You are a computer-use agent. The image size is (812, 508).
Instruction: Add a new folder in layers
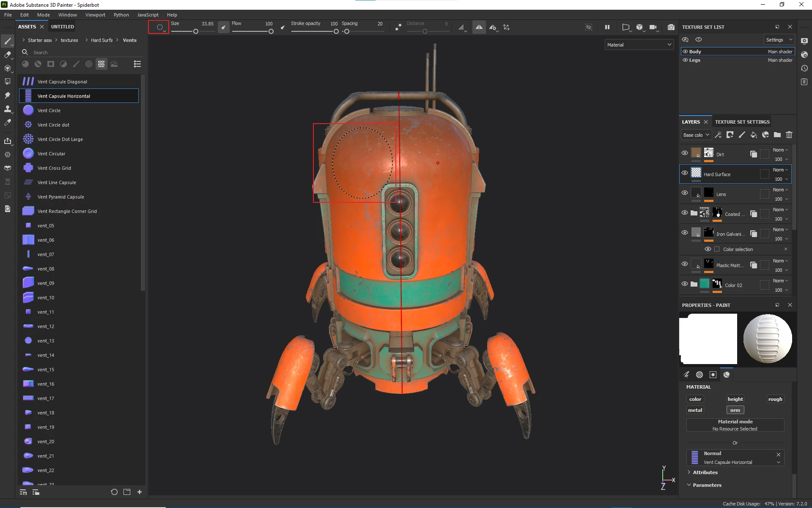coord(777,135)
